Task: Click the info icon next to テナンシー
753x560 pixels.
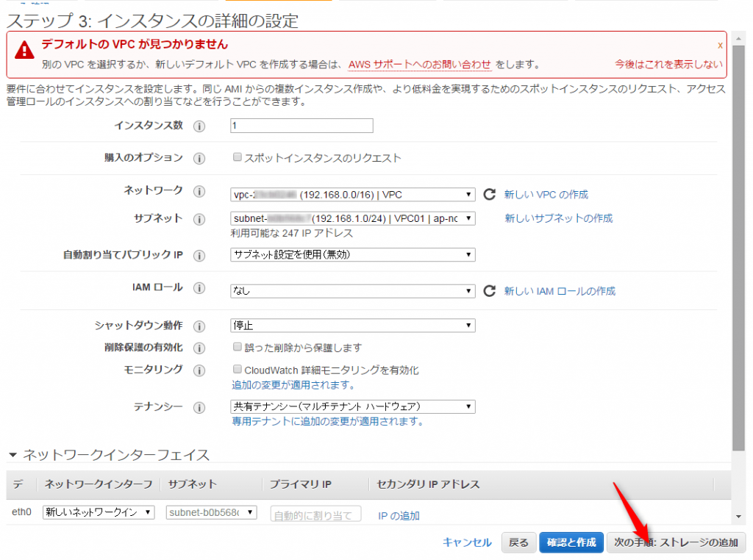Action: 199,408
